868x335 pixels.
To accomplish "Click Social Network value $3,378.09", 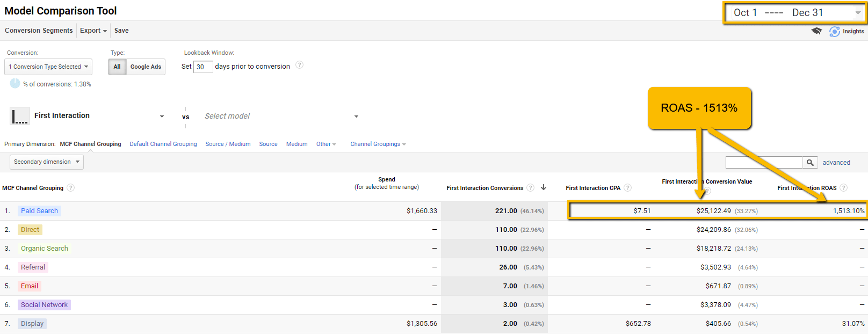I will [x=715, y=305].
